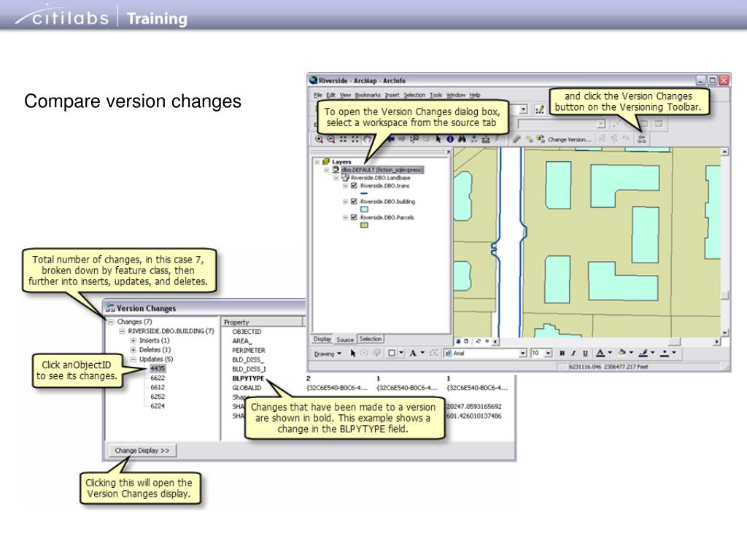Screen dimensions: 747x560
Task: Click the globe Data View button below map
Action: (458, 341)
